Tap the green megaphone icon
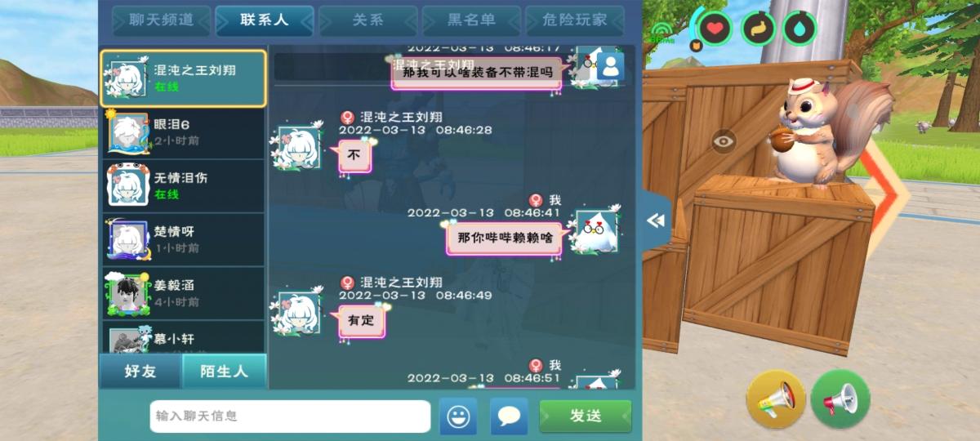Image resolution: width=980 pixels, height=441 pixels. (x=840, y=399)
